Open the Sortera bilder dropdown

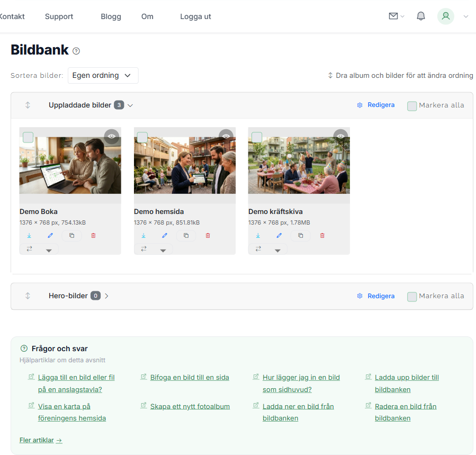(103, 75)
